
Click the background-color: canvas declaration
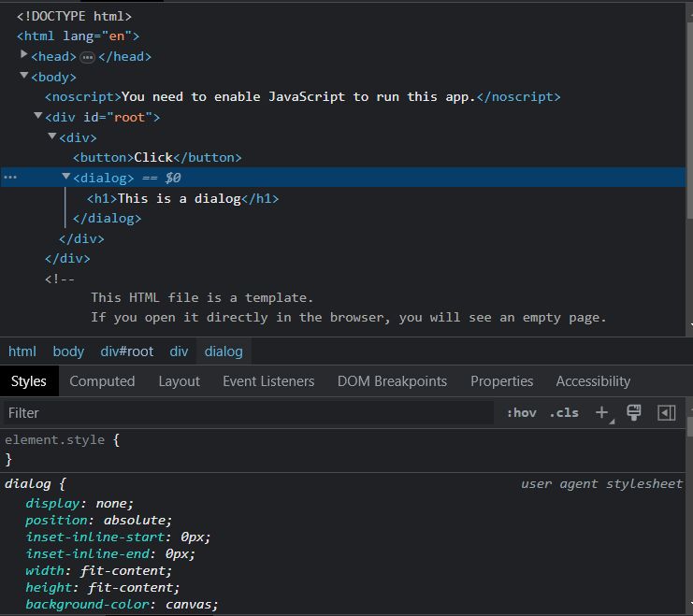tap(122, 604)
